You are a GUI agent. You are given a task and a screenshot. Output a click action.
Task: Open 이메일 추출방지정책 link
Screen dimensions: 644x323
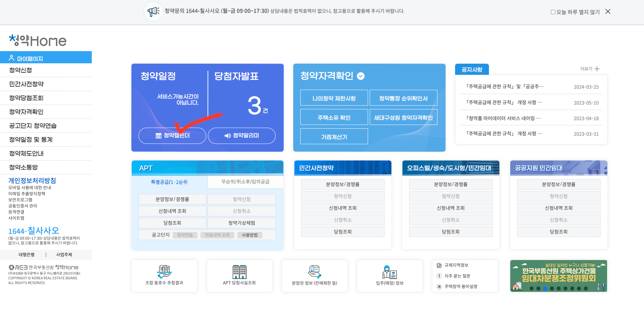pyautogui.click(x=27, y=194)
